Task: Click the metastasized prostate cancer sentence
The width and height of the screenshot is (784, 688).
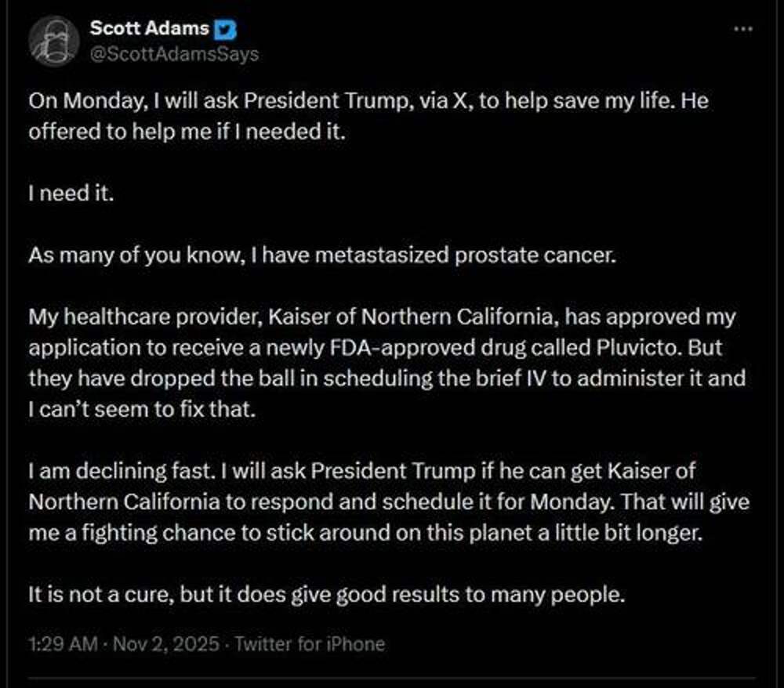Action: (x=323, y=255)
